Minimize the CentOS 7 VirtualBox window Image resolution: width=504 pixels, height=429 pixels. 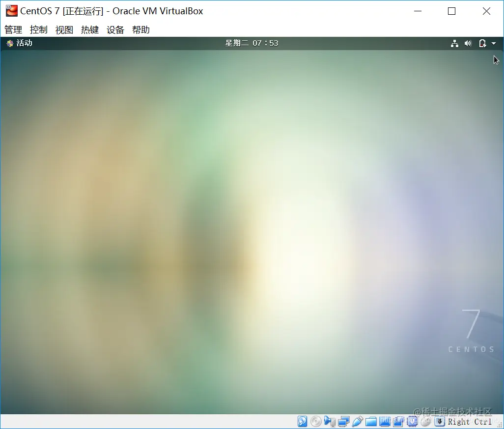click(x=418, y=11)
